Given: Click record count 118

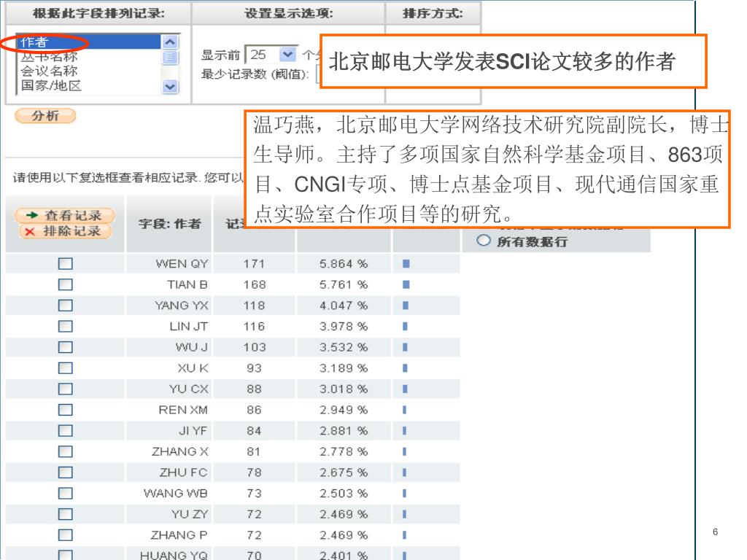Looking at the screenshot, I should [254, 306].
